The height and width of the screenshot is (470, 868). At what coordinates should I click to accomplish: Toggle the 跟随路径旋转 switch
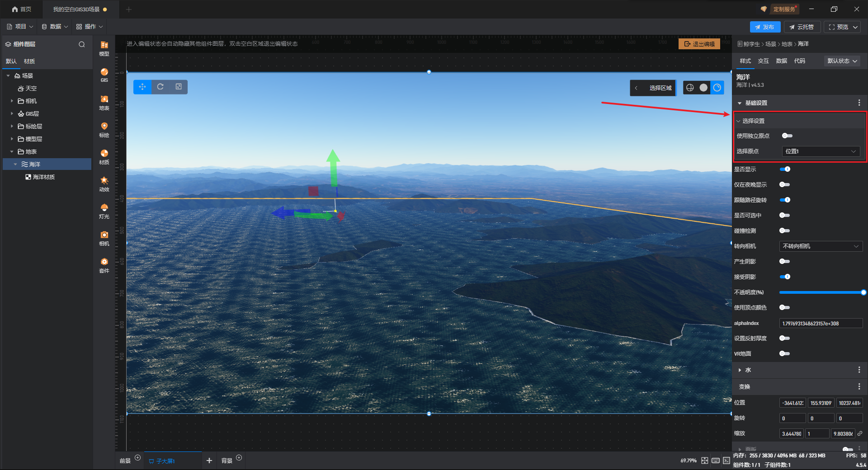785,200
